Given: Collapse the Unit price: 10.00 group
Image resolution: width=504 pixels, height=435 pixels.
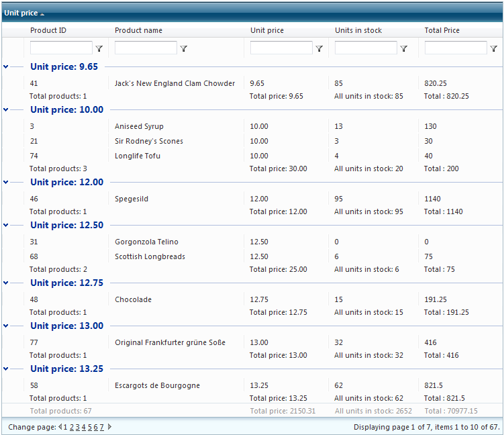Looking at the screenshot, I should point(6,109).
